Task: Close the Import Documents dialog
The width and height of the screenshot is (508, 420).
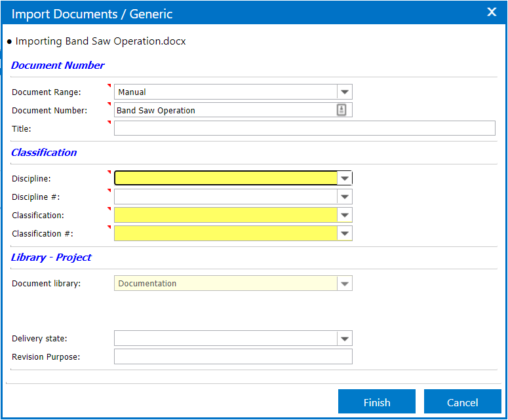Action: click(492, 12)
